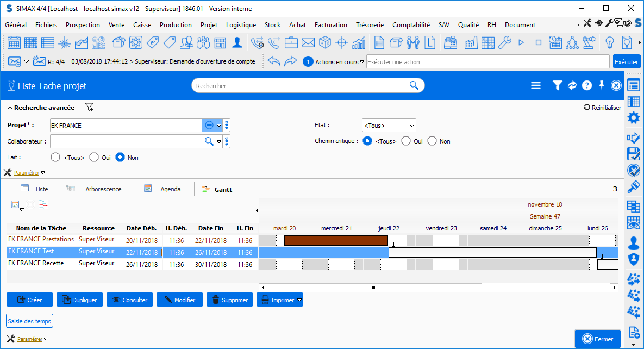Open the hamburger menu in list header

coord(536,85)
